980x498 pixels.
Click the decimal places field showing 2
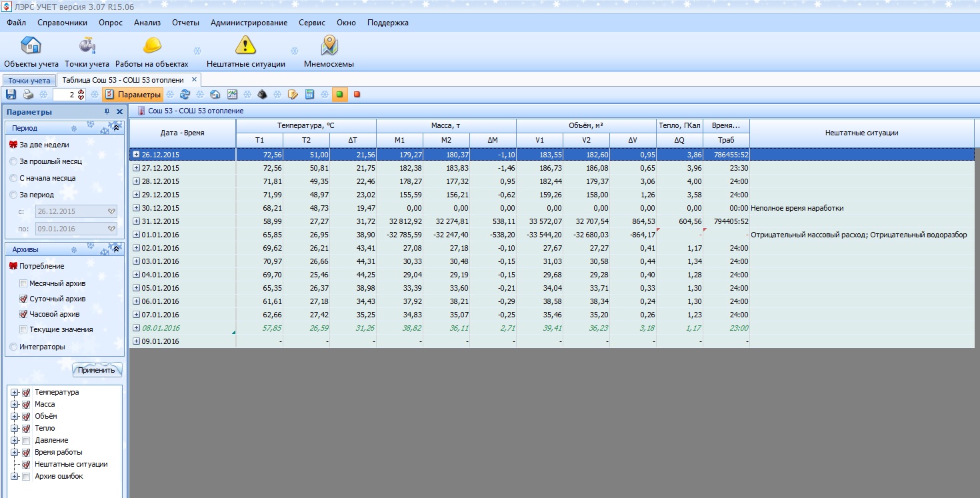pyautogui.click(x=65, y=95)
